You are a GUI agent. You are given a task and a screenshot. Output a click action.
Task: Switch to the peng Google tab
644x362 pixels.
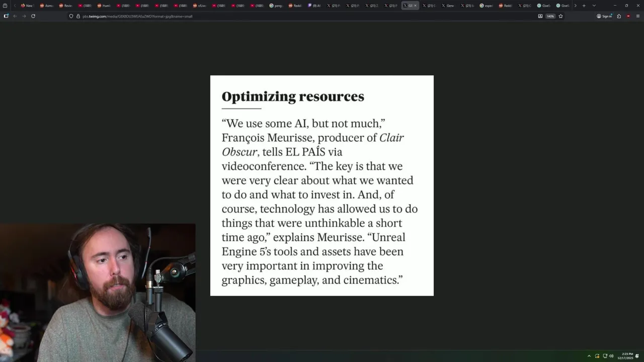pyautogui.click(x=276, y=6)
